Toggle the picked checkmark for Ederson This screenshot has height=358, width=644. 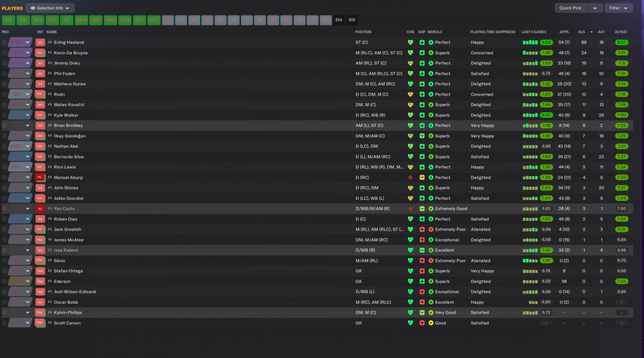click(x=5, y=281)
